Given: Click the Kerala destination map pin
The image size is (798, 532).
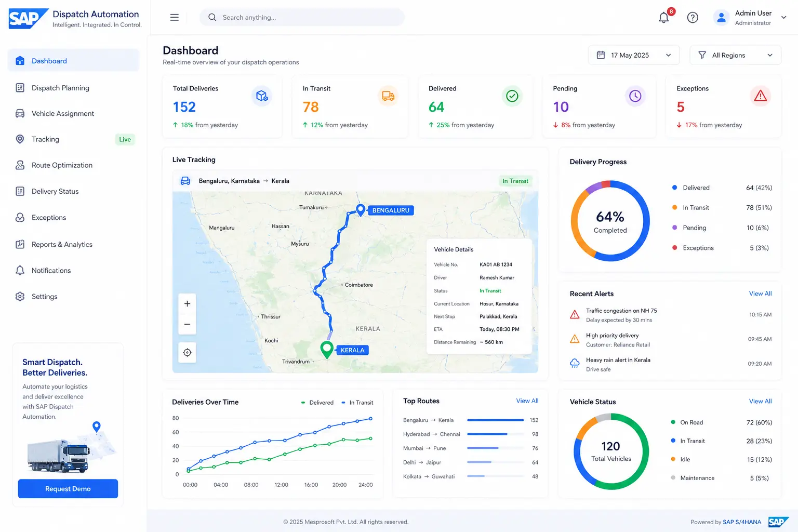Looking at the screenshot, I should click(327, 349).
